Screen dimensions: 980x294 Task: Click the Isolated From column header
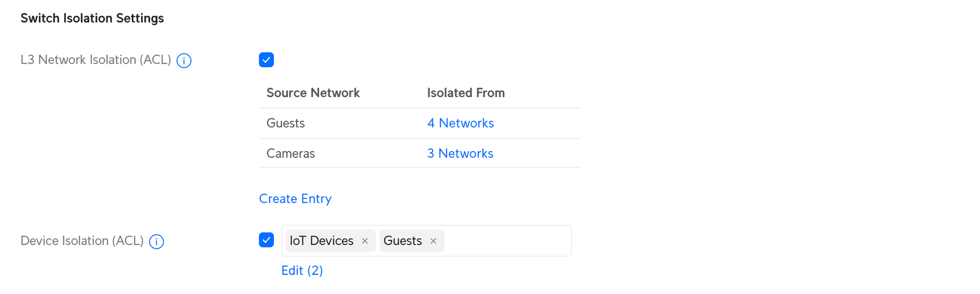pyautogui.click(x=465, y=93)
